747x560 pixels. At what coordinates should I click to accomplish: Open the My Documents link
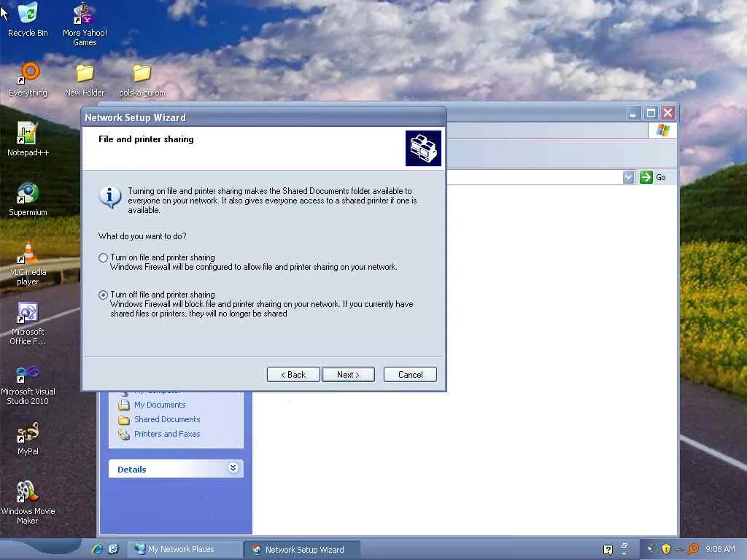point(160,405)
